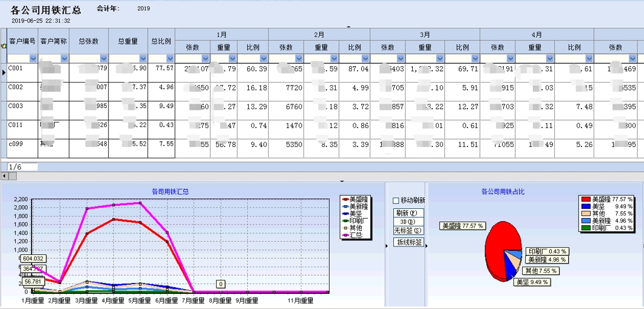Image resolution: width=644 pixels, height=309 pixels.
Task: Click the red 美盛隆 swatch in the pie legend
Action: coord(585,199)
